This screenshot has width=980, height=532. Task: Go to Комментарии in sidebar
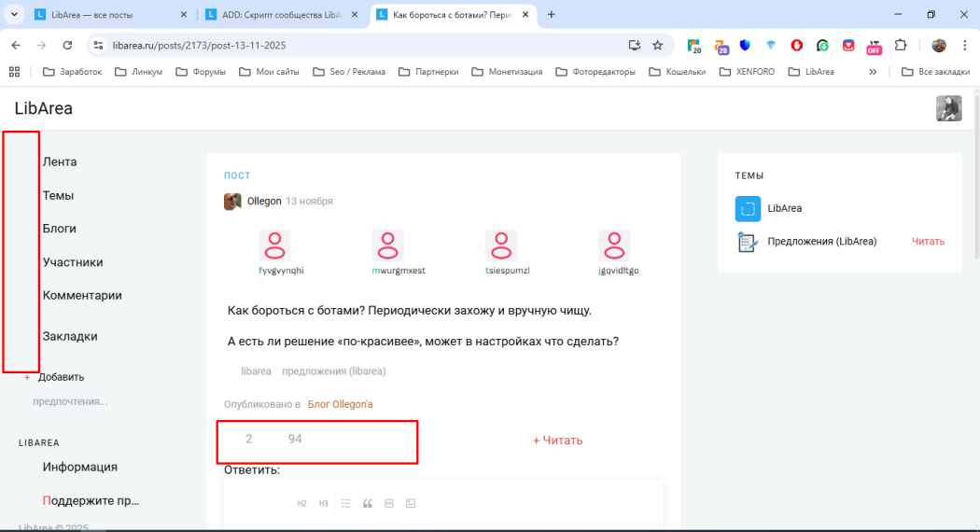[82, 296]
